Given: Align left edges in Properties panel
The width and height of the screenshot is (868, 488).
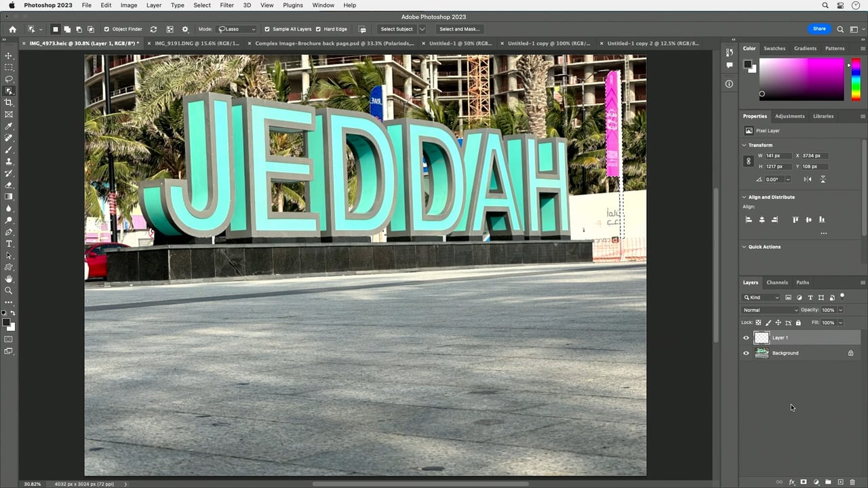Looking at the screenshot, I should (x=749, y=220).
